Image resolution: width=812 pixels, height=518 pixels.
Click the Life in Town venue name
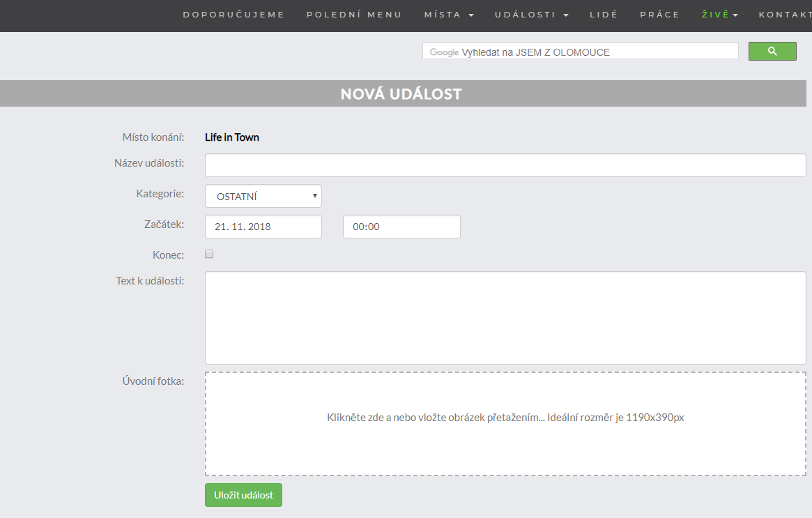232,137
